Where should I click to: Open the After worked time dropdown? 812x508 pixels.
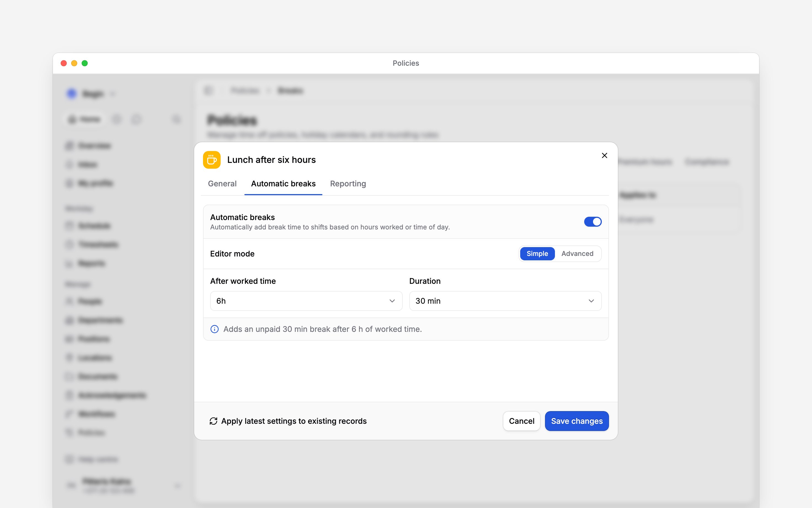[x=306, y=301]
